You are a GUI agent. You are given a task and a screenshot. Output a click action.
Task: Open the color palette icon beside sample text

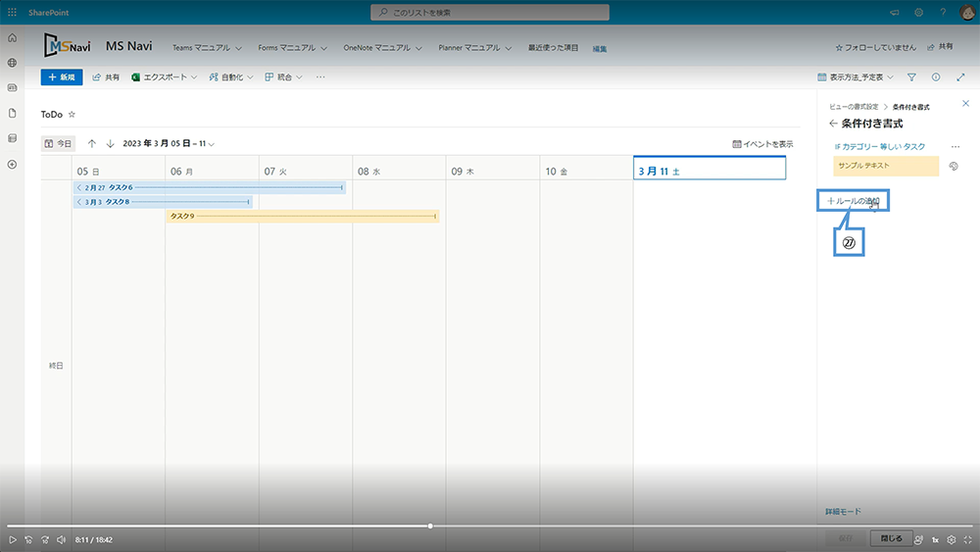pyautogui.click(x=954, y=167)
